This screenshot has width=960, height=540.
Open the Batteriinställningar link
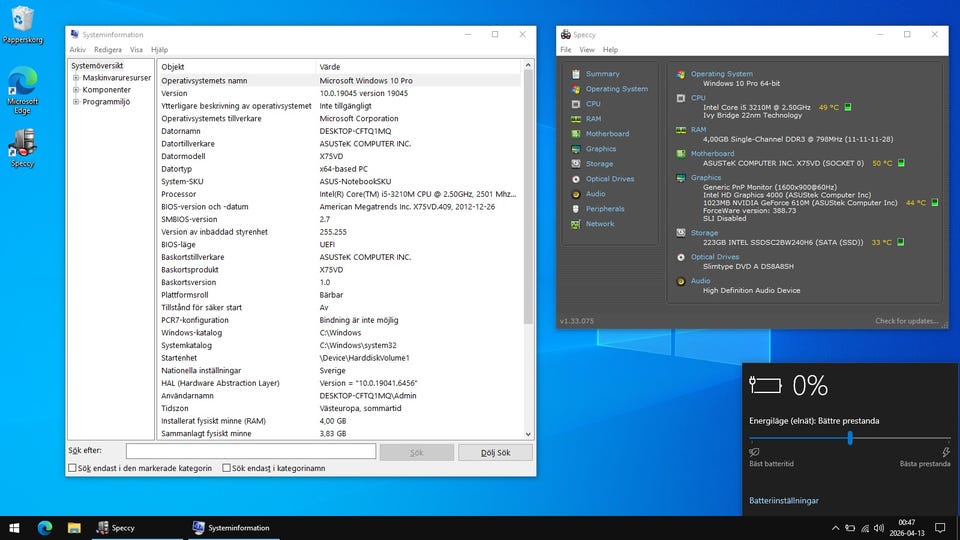pos(784,500)
